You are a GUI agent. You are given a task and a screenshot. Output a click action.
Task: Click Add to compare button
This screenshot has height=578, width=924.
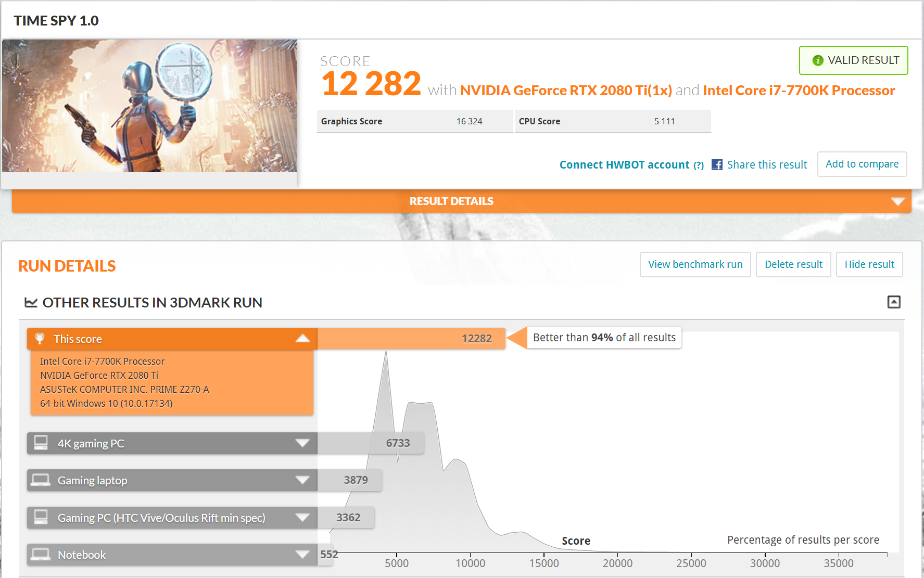click(x=862, y=164)
